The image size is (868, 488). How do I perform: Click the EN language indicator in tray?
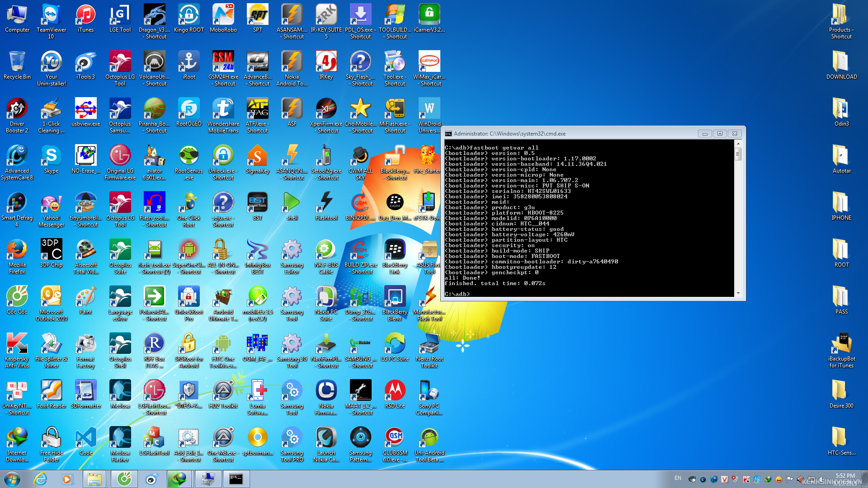(678, 478)
